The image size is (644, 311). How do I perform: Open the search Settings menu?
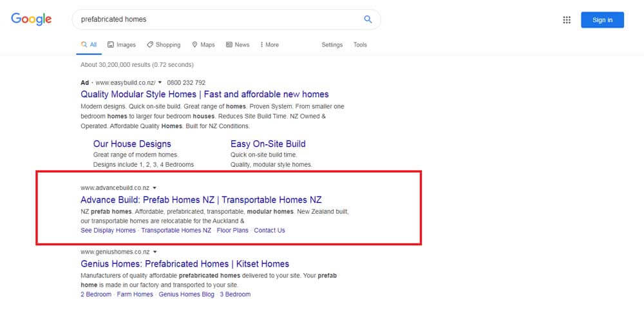(x=332, y=45)
